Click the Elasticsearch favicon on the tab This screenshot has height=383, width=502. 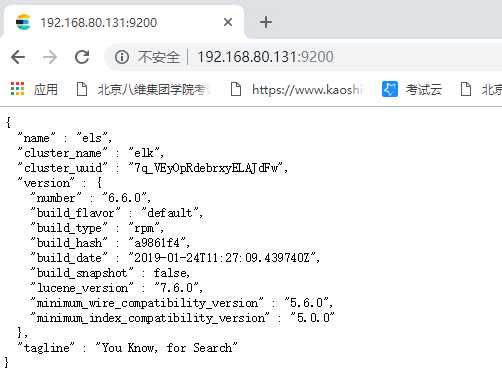(23, 22)
